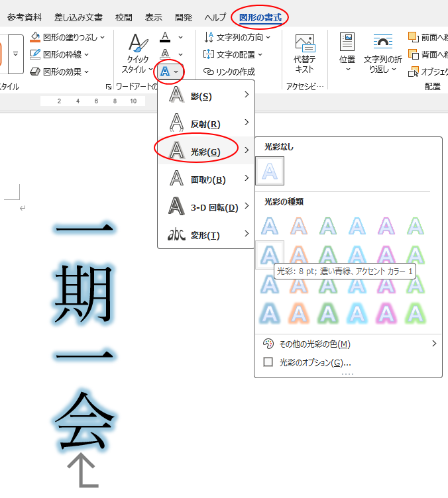Click the ヘルプ tab
The height and width of the screenshot is (498, 448).
point(215,17)
